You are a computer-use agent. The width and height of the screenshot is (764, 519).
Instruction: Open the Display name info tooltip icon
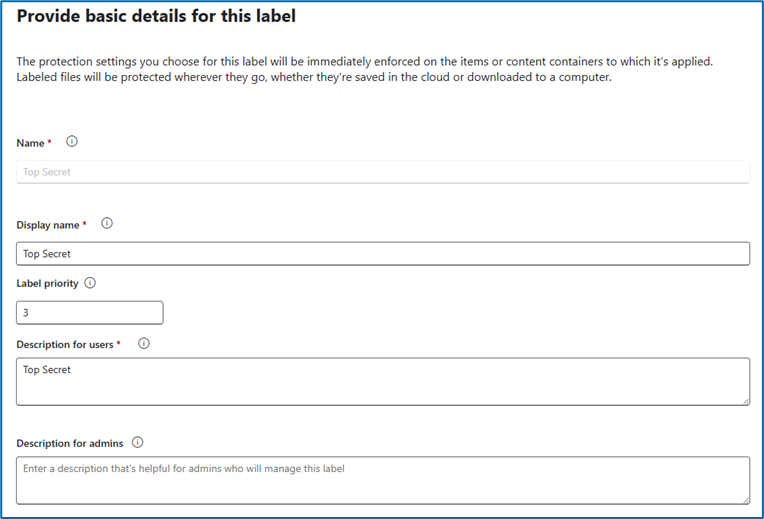pyautogui.click(x=107, y=224)
